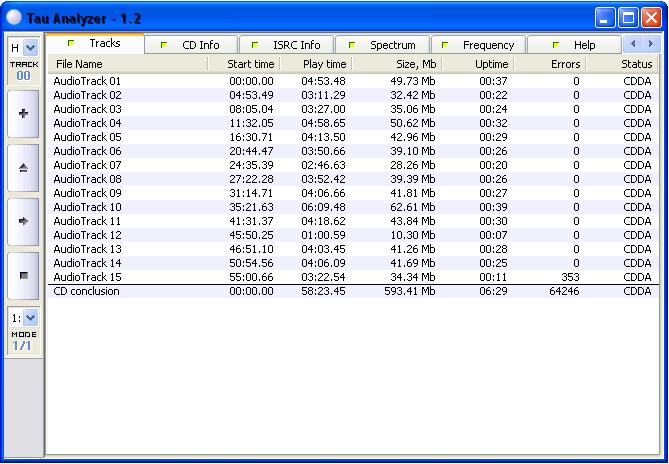Open the Help tab
The image size is (669, 464).
(x=574, y=45)
